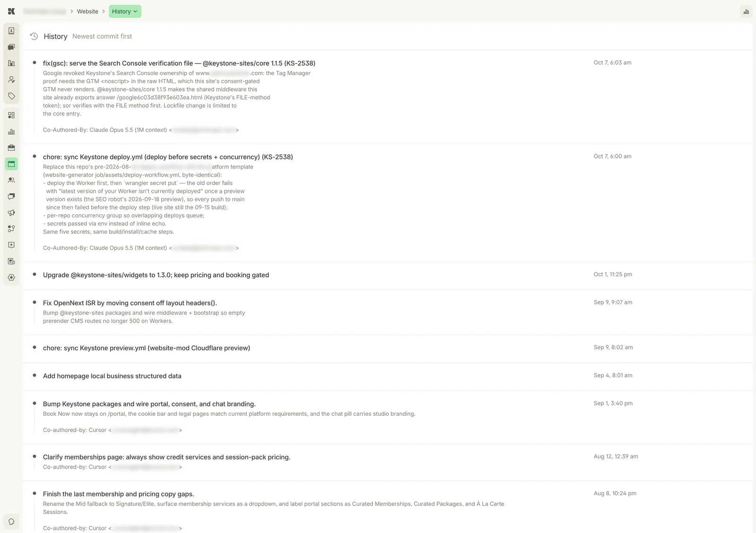Open the workflow branches sidebar icon

pos(11,229)
